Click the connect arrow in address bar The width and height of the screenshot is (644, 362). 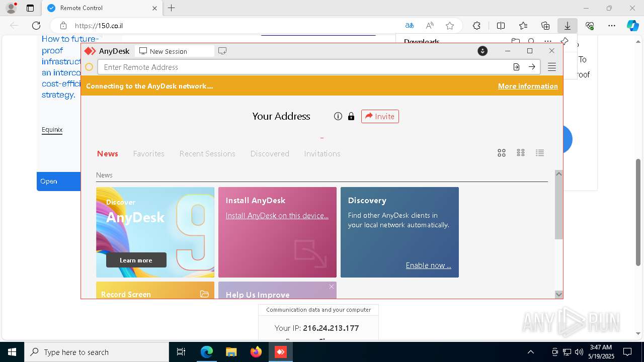pos(532,67)
